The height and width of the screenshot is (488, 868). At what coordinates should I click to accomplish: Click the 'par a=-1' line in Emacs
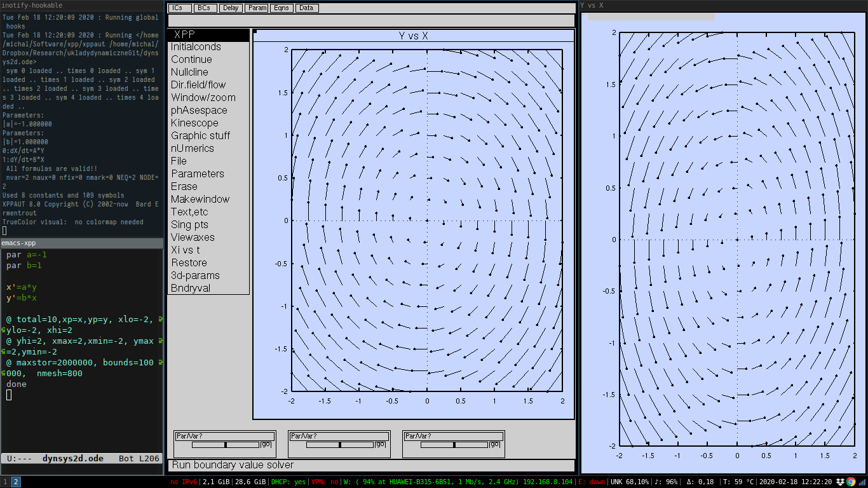pyautogui.click(x=27, y=254)
